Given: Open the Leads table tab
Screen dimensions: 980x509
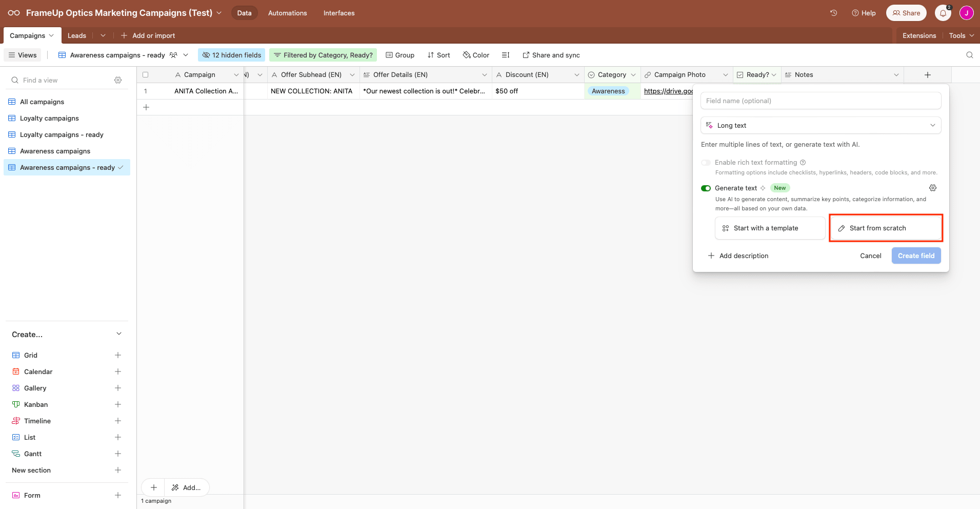Looking at the screenshot, I should coord(76,35).
